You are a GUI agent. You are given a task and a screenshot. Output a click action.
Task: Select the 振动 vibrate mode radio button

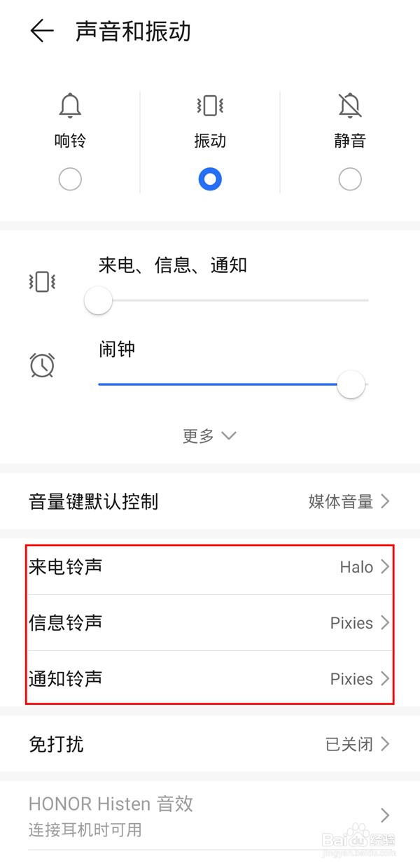click(210, 178)
